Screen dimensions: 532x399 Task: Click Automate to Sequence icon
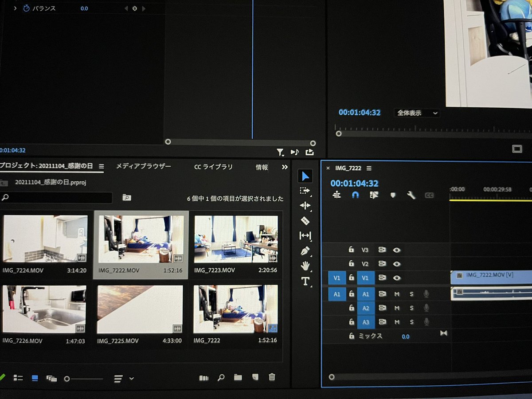tap(203, 378)
